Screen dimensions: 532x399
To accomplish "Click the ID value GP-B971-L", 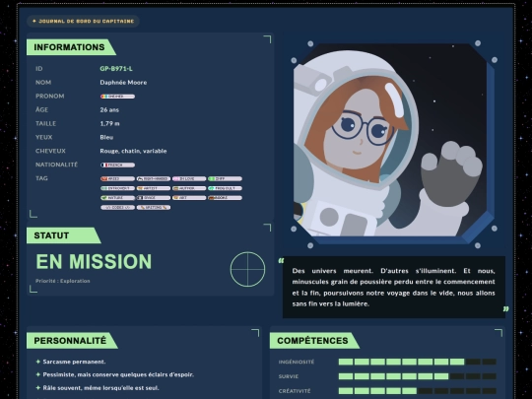I will 116,69.
